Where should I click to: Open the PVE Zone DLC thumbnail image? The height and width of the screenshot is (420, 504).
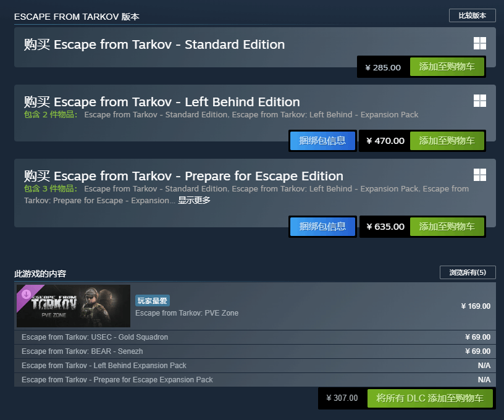73,306
